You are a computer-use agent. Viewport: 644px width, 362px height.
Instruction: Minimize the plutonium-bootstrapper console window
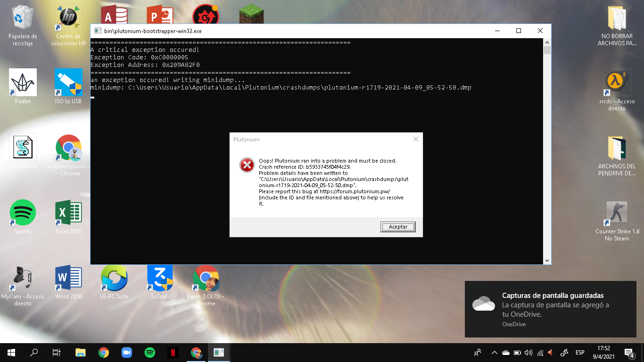[497, 31]
